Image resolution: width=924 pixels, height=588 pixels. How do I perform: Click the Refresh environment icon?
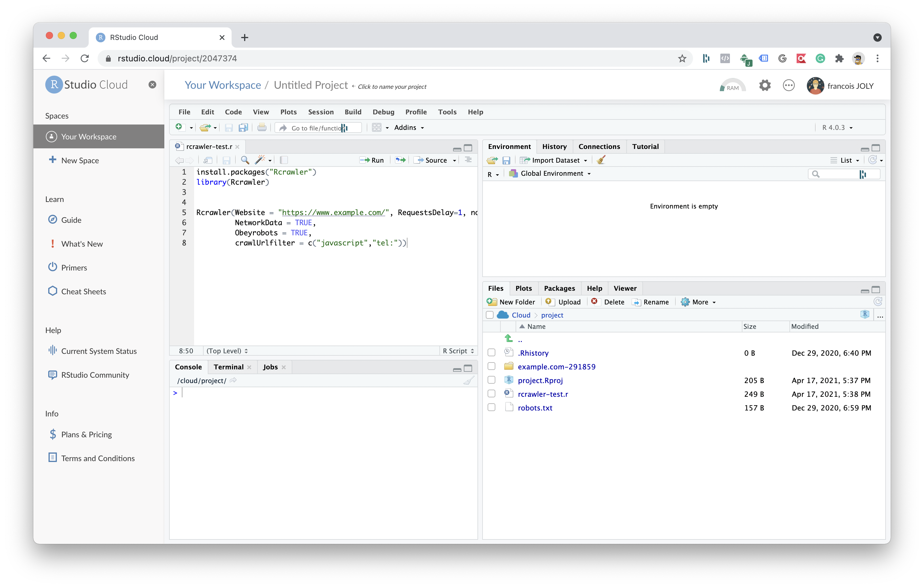click(873, 160)
